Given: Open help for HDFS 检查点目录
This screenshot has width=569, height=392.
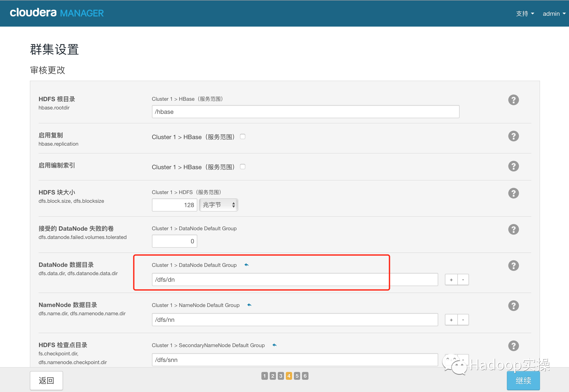Looking at the screenshot, I should [513, 346].
